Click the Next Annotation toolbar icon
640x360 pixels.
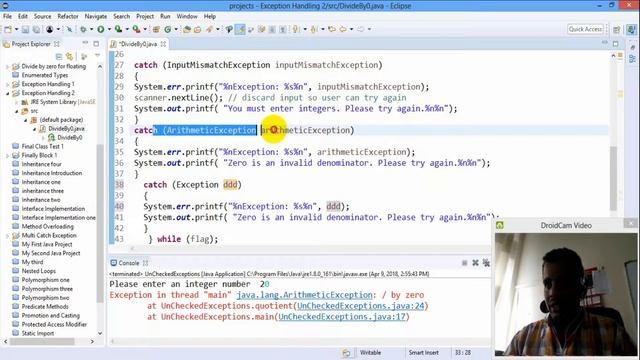pyautogui.click(x=296, y=29)
